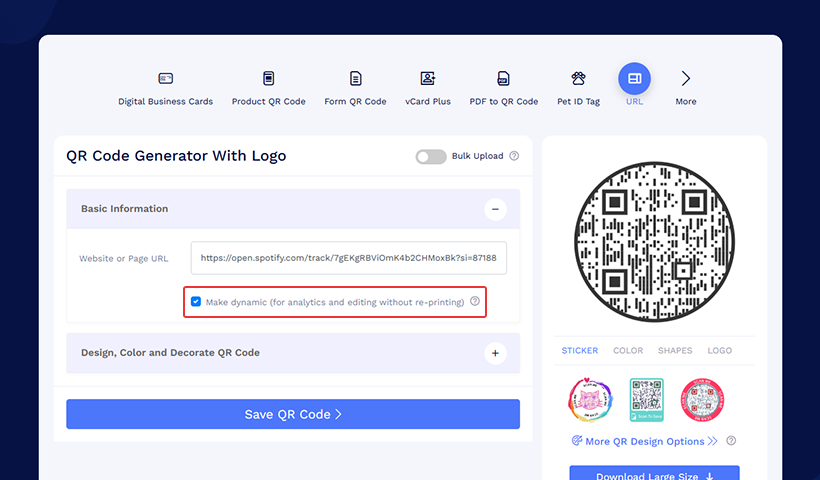Select the Pet ID Tag icon
Viewport: 820px width, 480px height.
click(x=578, y=79)
